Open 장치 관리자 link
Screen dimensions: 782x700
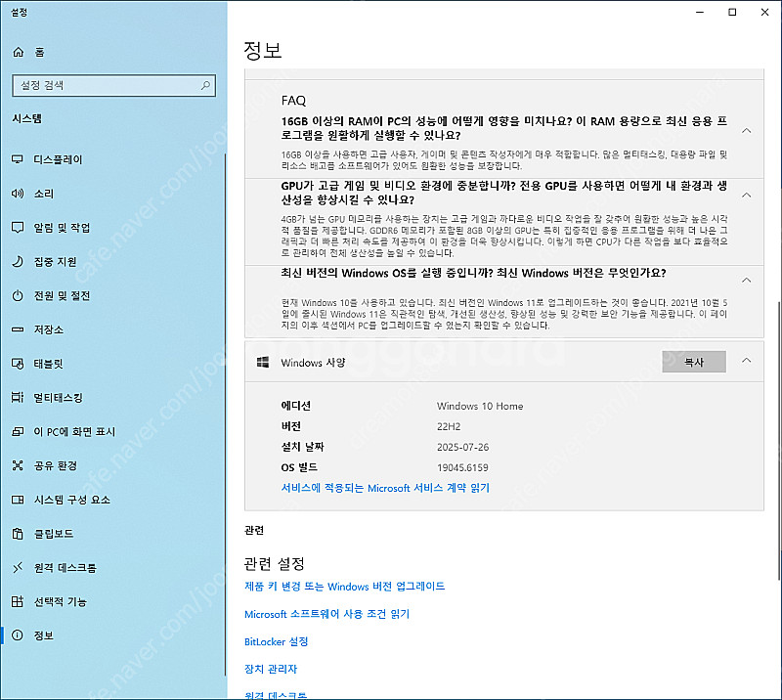[x=271, y=669]
